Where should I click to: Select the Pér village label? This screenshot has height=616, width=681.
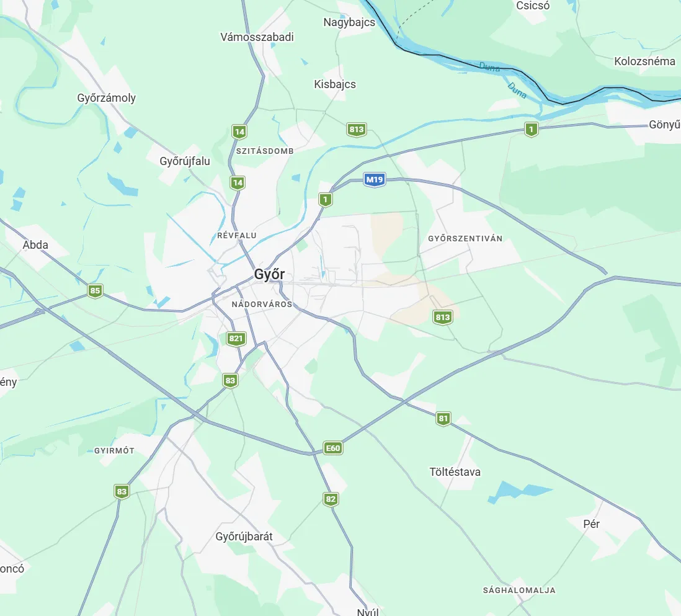tap(591, 524)
